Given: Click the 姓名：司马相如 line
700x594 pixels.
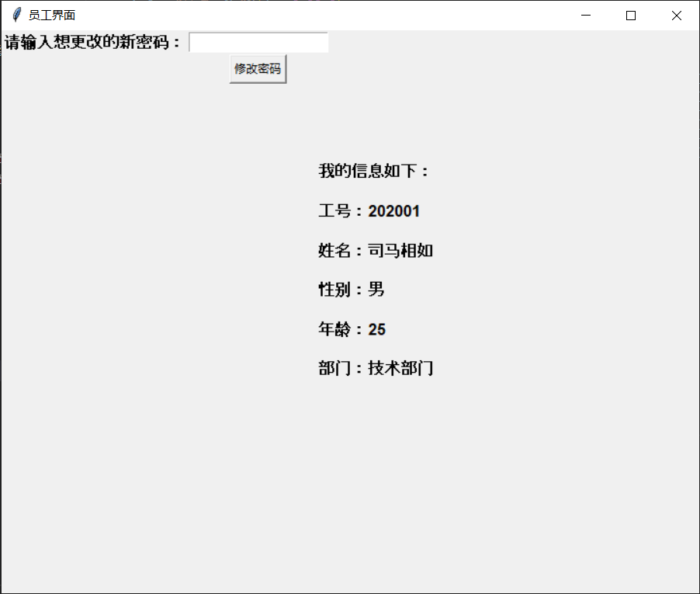Looking at the screenshot, I should click(376, 251).
